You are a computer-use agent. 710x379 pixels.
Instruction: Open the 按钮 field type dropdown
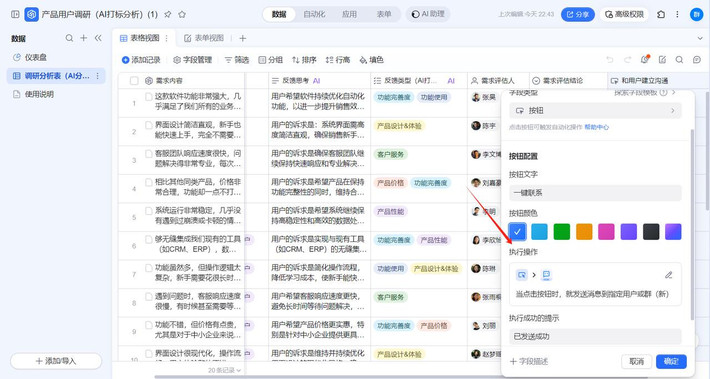pos(595,110)
